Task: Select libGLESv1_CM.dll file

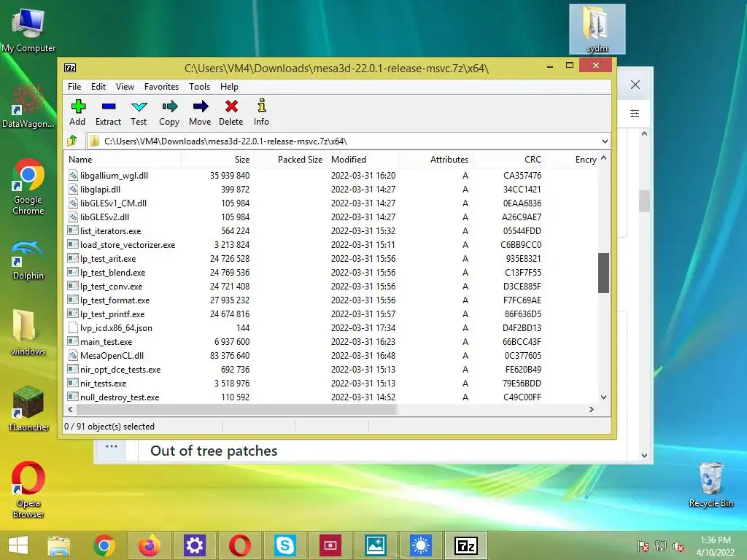Action: tap(113, 203)
